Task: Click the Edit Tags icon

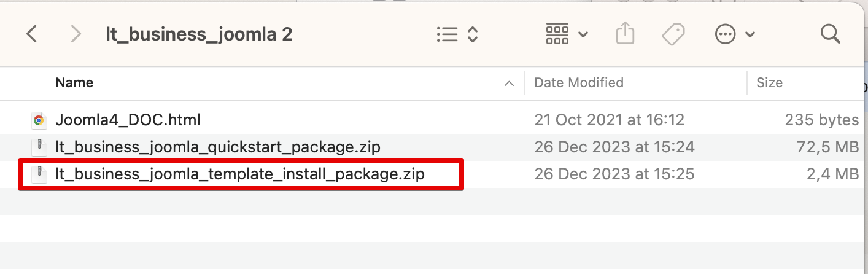Action: [673, 34]
